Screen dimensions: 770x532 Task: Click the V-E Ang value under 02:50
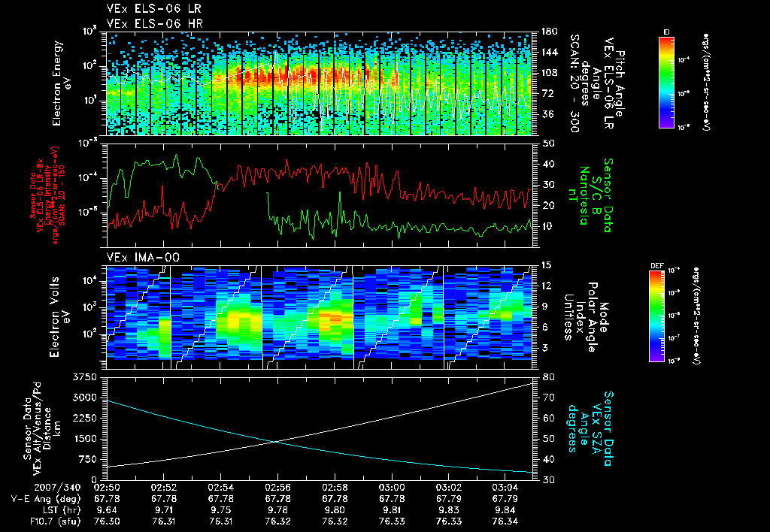(107, 499)
